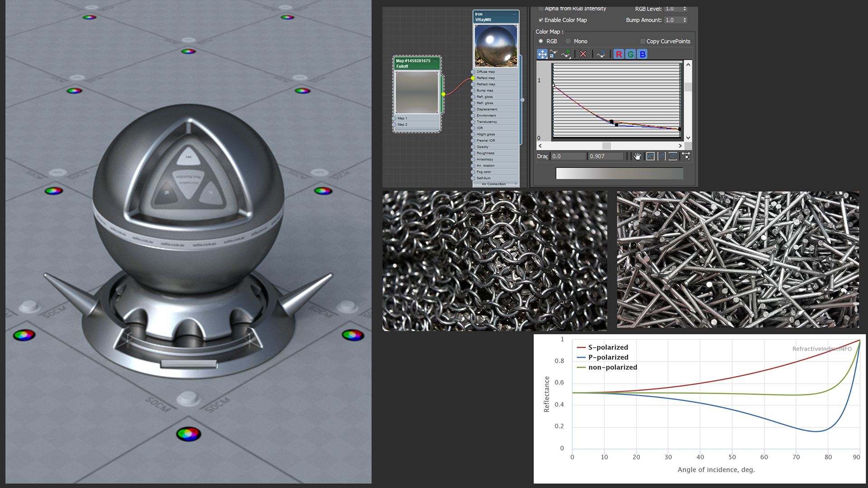Click the Zoom Vertical Extents icon
This screenshot has width=868, height=488.
point(673,156)
